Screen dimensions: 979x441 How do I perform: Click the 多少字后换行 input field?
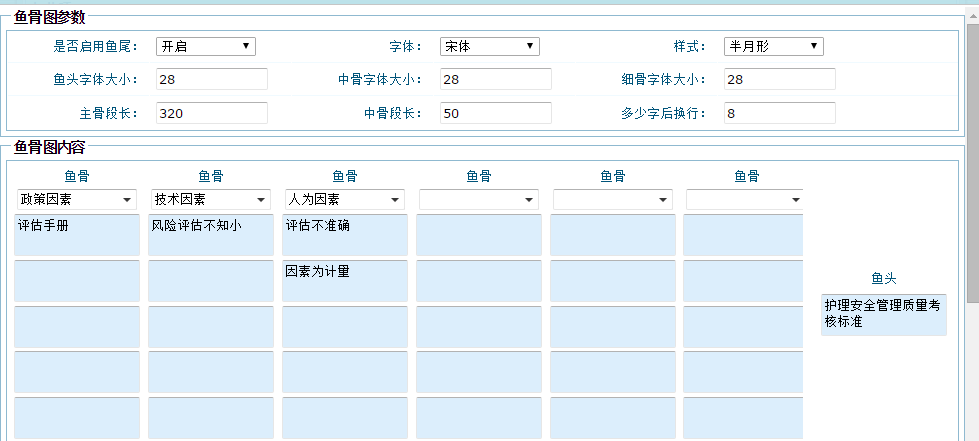coord(779,113)
